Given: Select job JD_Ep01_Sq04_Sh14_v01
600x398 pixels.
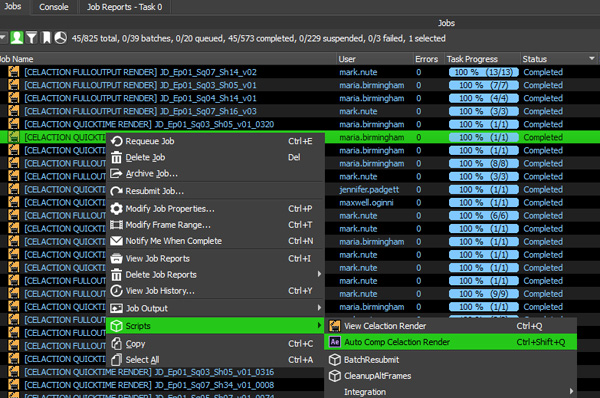Looking at the screenshot, I should (x=140, y=98).
